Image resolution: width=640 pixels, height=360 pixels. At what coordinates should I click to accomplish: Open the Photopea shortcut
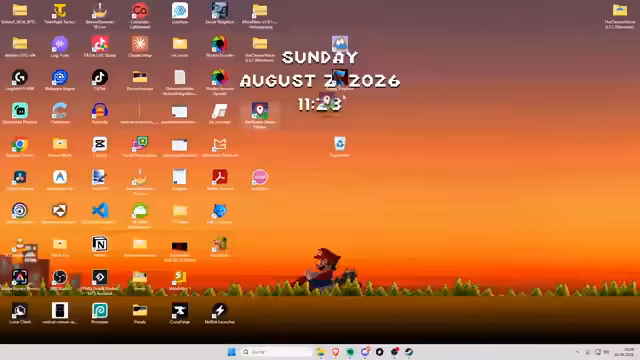tap(100, 313)
